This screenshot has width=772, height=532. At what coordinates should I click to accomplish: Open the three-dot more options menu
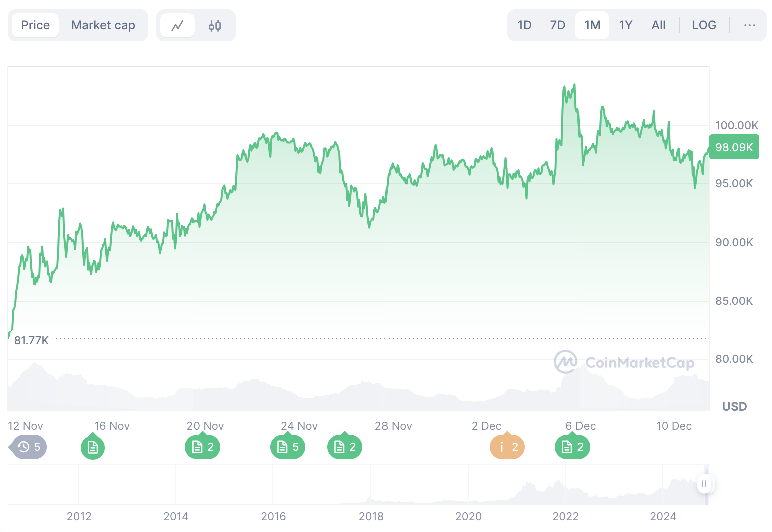tap(750, 25)
